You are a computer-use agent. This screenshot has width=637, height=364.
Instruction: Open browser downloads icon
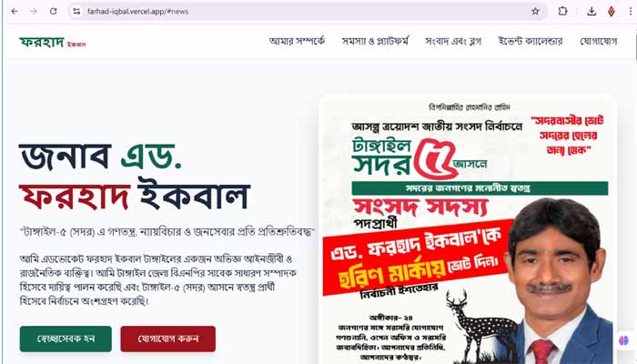point(591,11)
